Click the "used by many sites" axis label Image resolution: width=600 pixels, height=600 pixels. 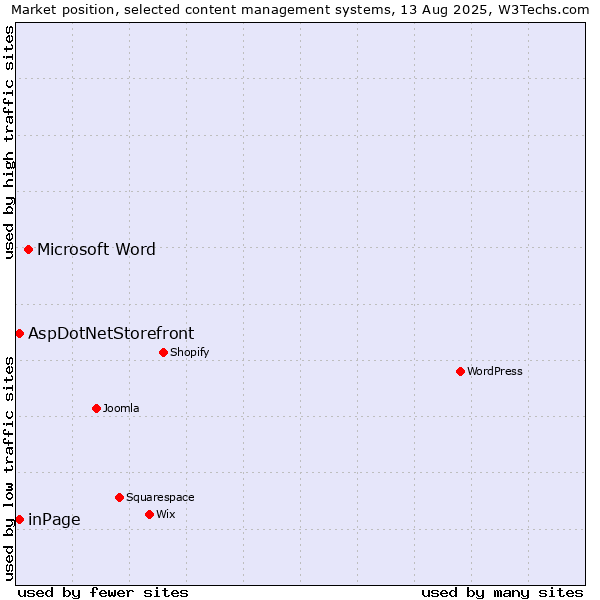point(502,593)
